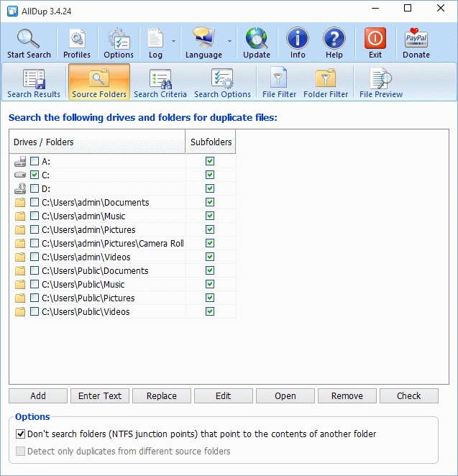Screen dimensions: 458x476
Task: Click the AllDup title bar app icon
Action: 12,12
